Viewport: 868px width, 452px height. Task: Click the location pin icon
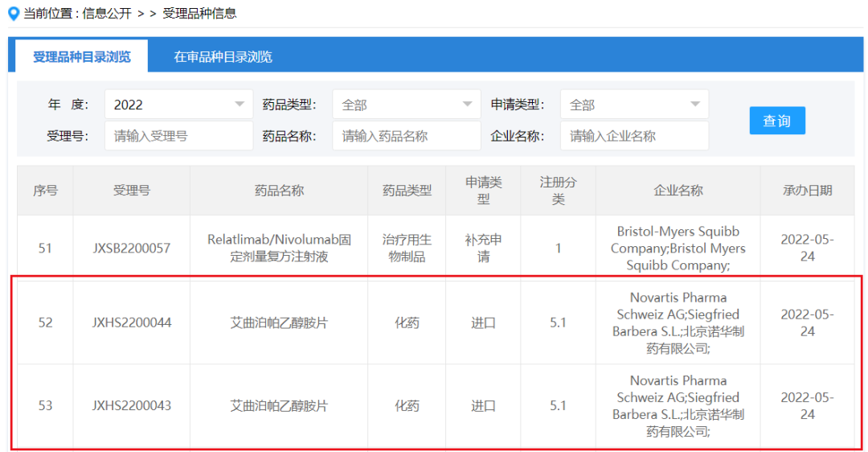pos(14,14)
